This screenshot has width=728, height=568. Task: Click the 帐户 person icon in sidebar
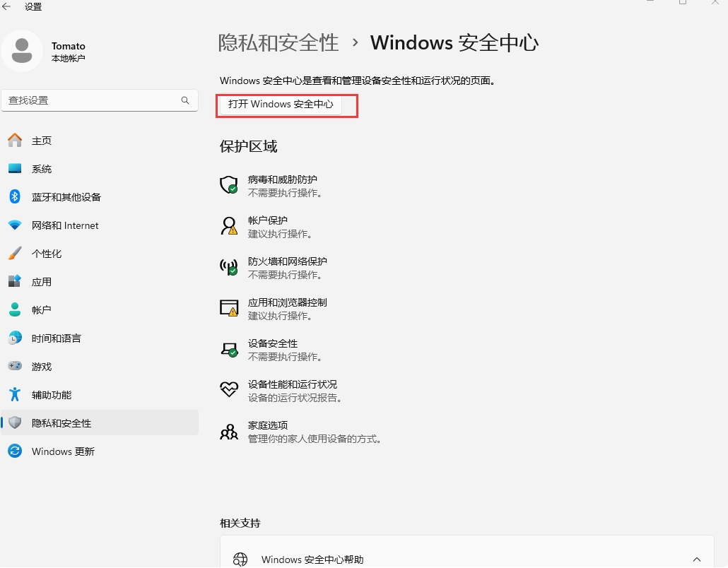15,309
